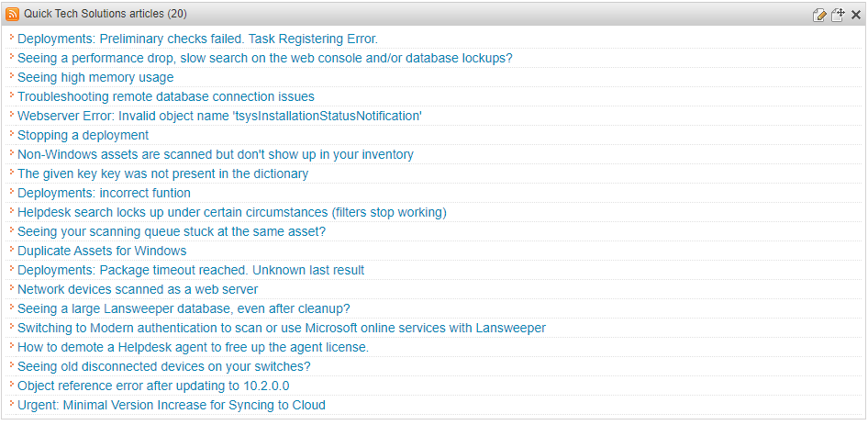
Task: Open 'Troubleshooting remote database connection issues'
Action: [165, 96]
